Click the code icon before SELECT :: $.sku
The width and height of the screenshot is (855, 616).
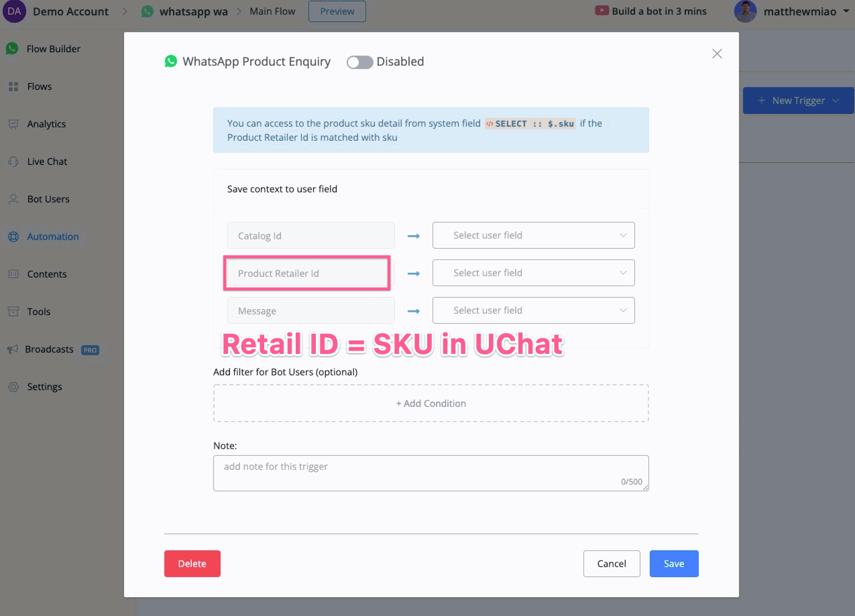(x=490, y=123)
